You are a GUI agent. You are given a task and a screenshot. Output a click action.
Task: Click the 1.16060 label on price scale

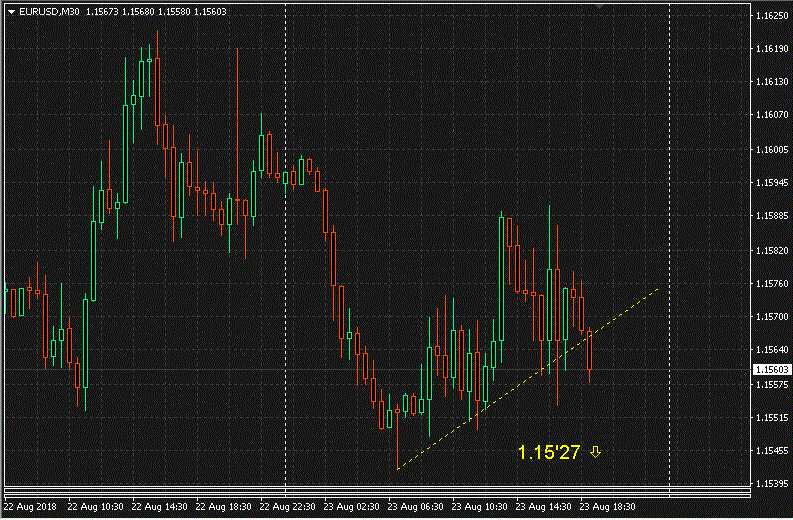(x=770, y=150)
